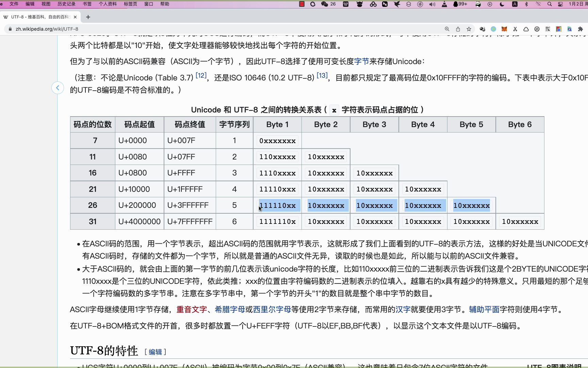Bookmark this page with the star icon

(469, 29)
